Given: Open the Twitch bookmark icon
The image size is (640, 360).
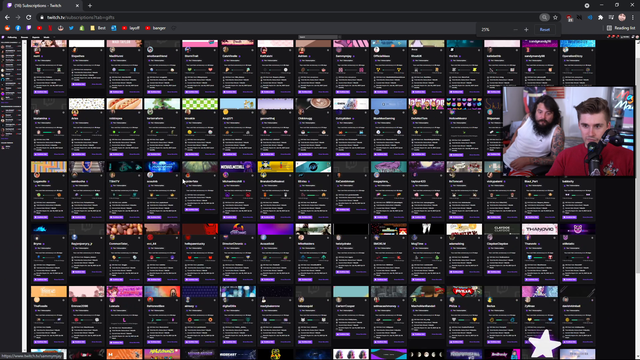Looking at the screenshot, I should coord(29,28).
